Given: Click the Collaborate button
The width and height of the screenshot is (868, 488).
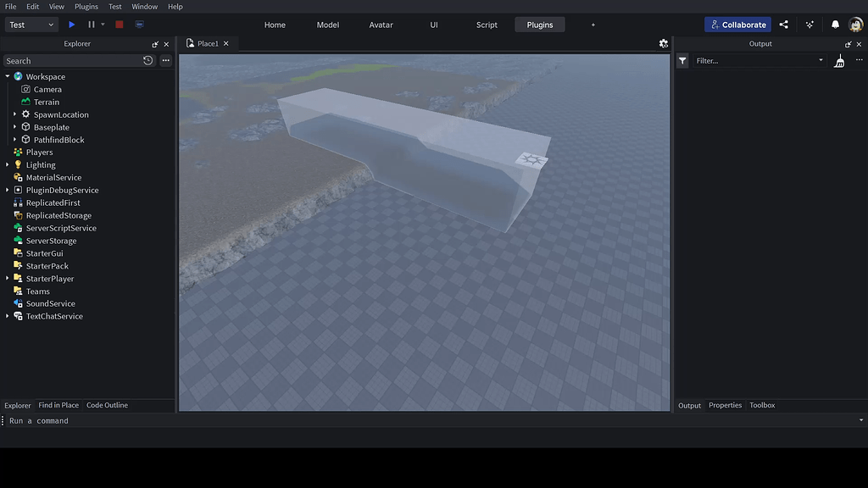Looking at the screenshot, I should point(737,25).
